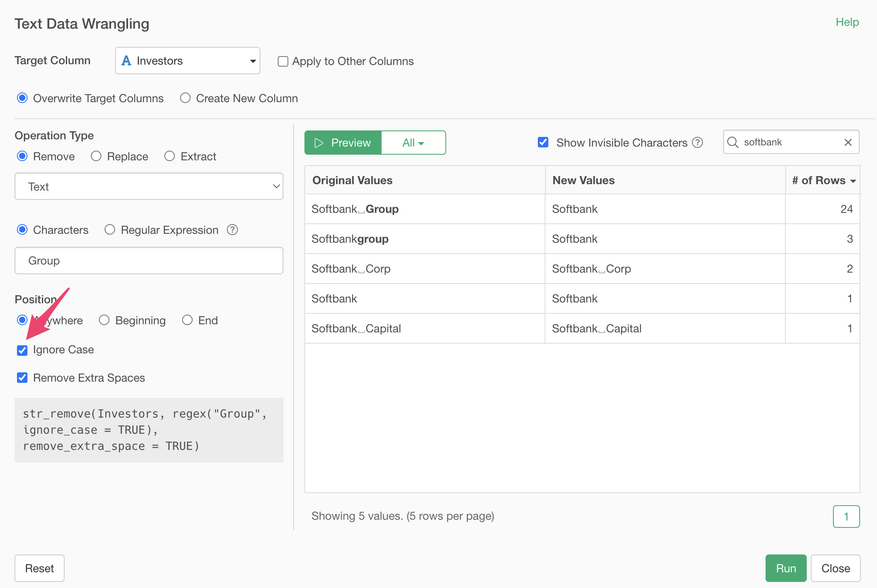Go to page 1 of results

[x=846, y=517]
